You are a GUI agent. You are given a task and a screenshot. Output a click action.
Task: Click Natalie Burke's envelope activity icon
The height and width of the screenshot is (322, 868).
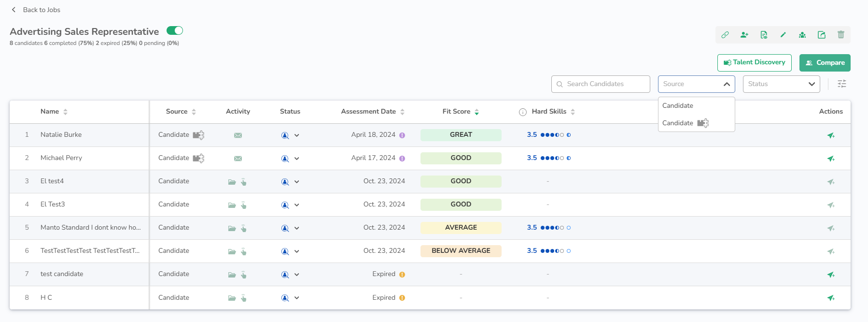(238, 135)
